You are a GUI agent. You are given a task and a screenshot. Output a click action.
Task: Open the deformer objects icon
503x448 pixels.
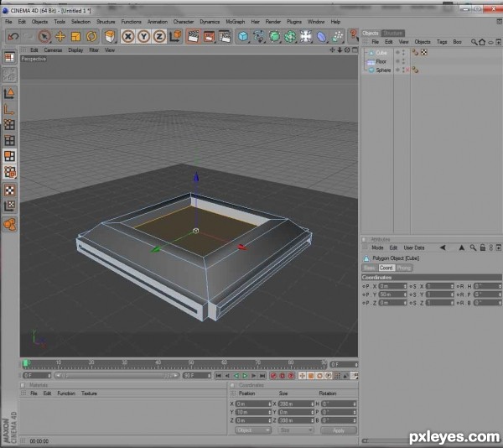tap(321, 36)
